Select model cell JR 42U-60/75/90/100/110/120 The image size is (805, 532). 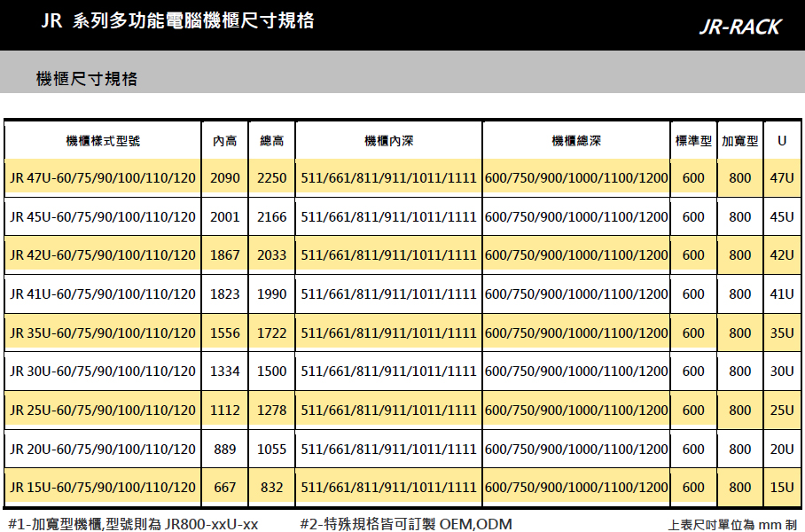tap(103, 255)
